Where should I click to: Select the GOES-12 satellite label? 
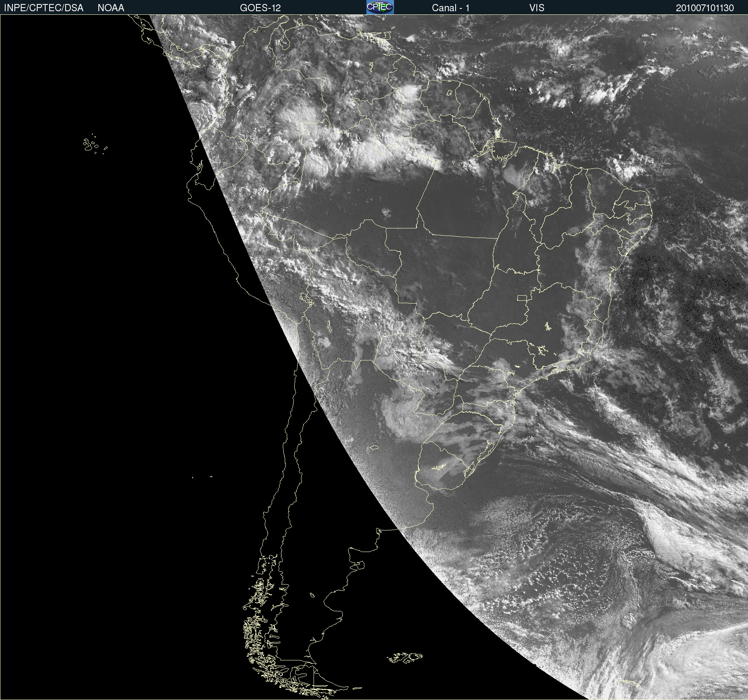tap(260, 8)
